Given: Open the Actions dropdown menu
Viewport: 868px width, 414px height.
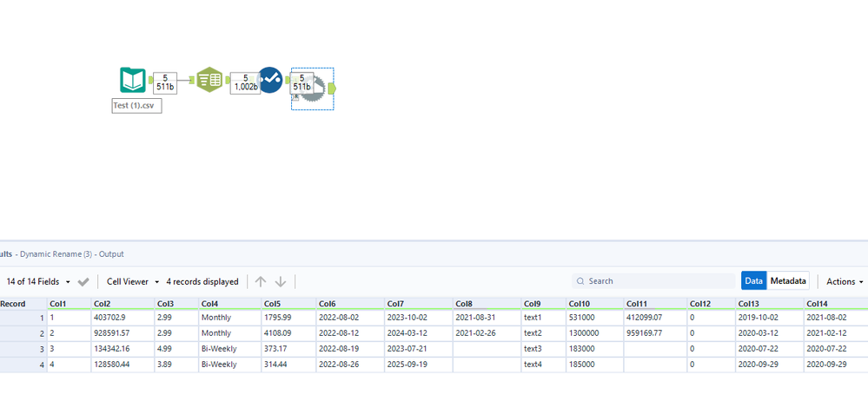Looking at the screenshot, I should [x=845, y=282].
